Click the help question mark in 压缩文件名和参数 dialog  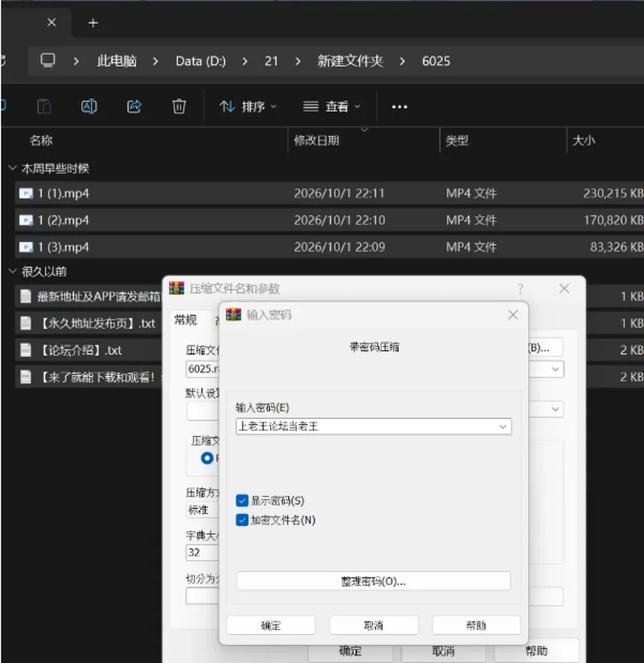(x=521, y=289)
